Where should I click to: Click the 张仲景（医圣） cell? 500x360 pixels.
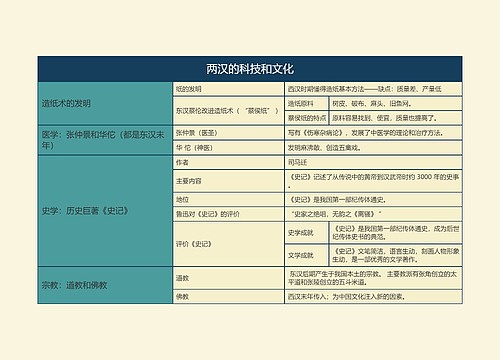pos(228,133)
